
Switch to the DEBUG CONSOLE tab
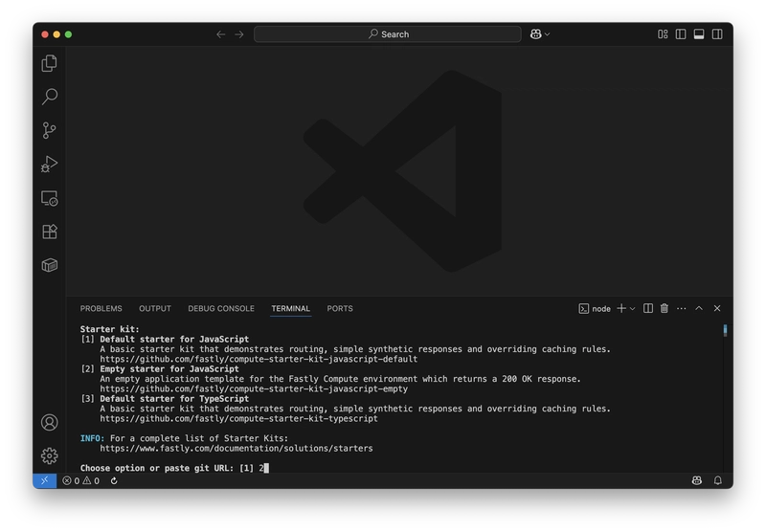click(x=221, y=309)
